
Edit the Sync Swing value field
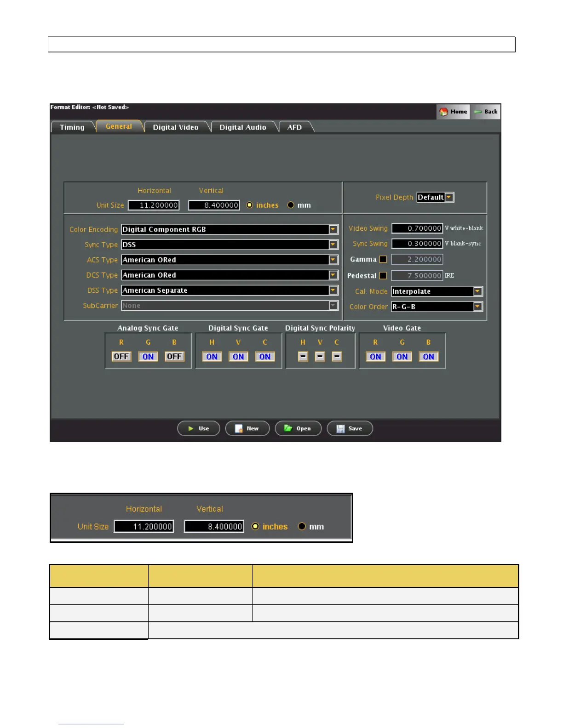coord(417,244)
